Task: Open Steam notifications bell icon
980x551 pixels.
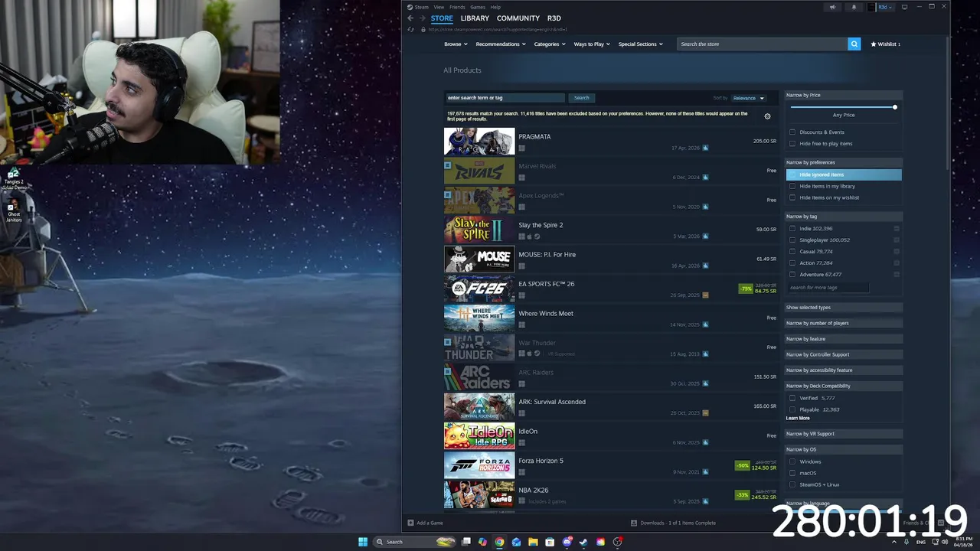Action: point(854,7)
